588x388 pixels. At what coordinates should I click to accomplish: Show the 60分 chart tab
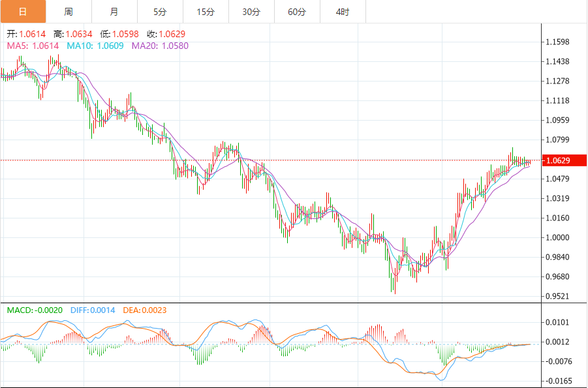click(x=297, y=12)
